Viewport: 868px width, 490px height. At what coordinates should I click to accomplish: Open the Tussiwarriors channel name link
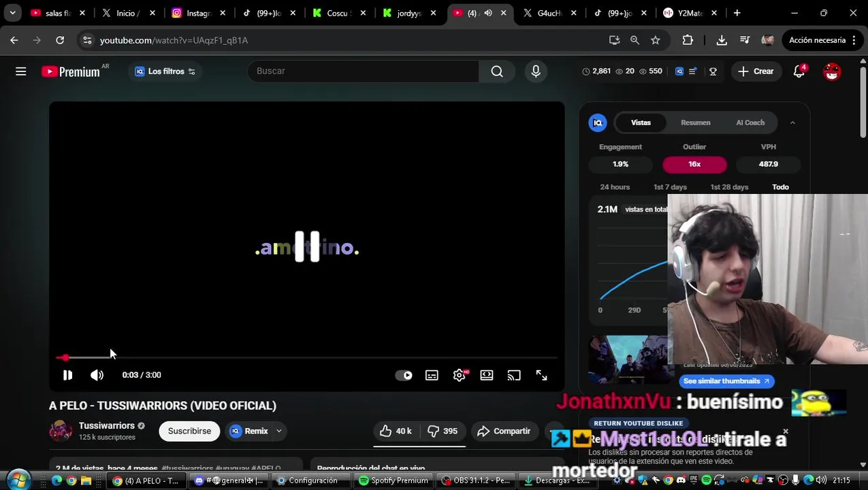tap(107, 426)
